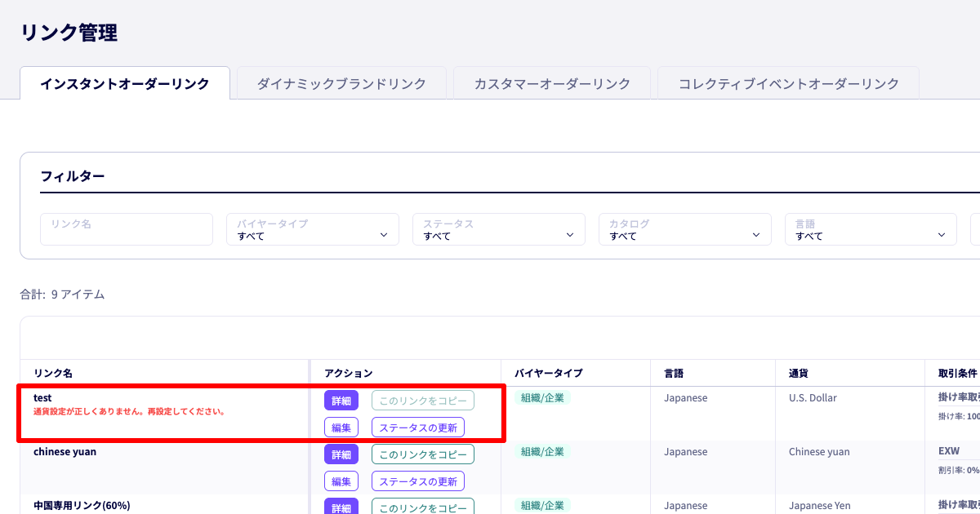Image resolution: width=980 pixels, height=514 pixels.
Task: Select the カスタマーオーダーリンク tab
Action: click(552, 83)
